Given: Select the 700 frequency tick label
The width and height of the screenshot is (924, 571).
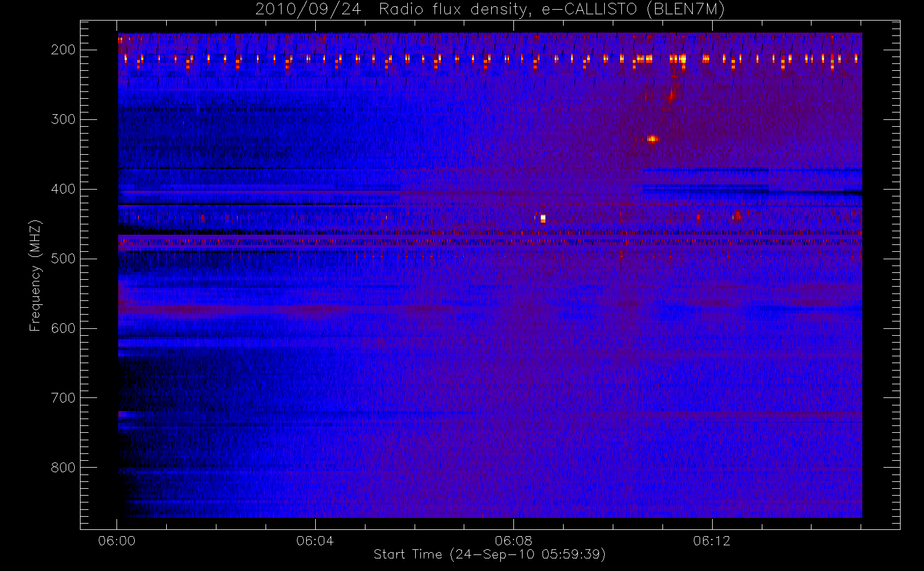Looking at the screenshot, I should [x=63, y=398].
